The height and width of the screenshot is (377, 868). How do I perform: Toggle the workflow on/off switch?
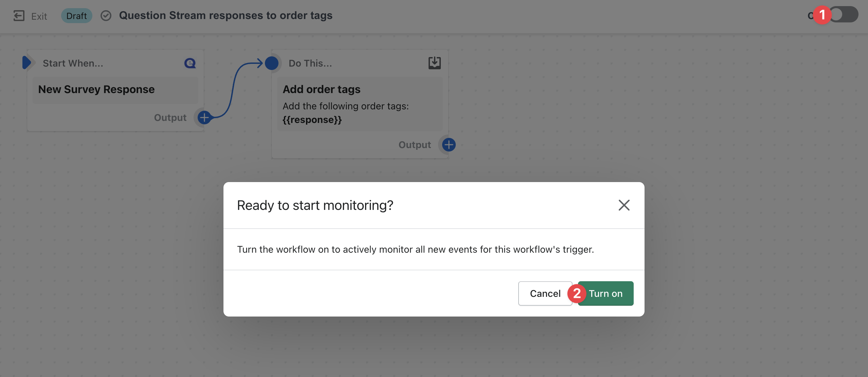click(844, 15)
